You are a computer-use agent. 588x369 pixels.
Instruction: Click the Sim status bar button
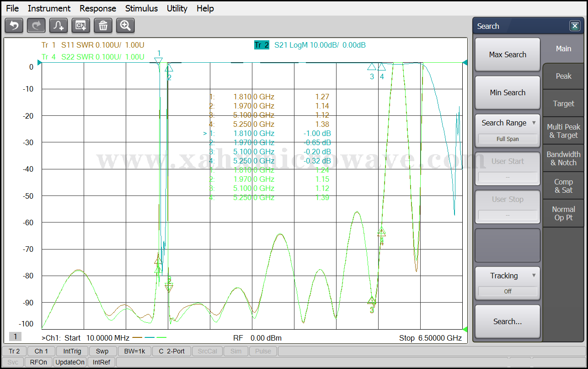pyautogui.click(x=236, y=351)
